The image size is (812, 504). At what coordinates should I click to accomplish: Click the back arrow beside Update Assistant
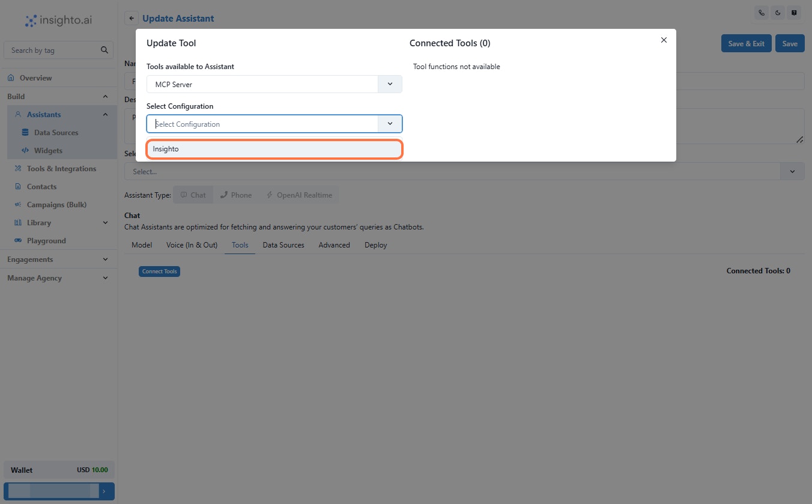click(x=132, y=19)
